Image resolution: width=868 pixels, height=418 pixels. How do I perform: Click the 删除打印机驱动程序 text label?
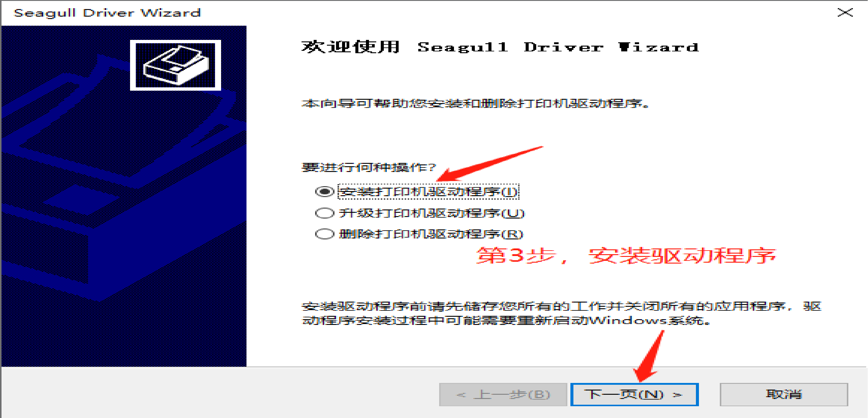(x=431, y=234)
